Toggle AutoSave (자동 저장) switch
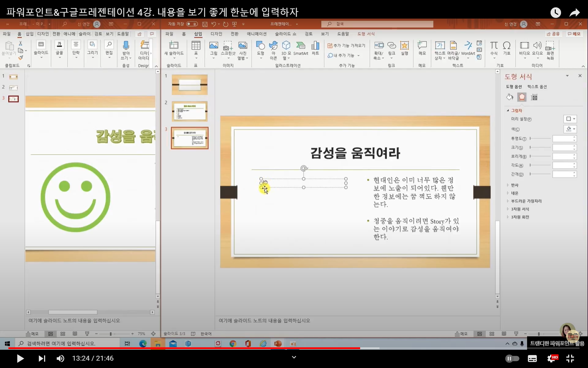The height and width of the screenshot is (368, 588). [192, 24]
